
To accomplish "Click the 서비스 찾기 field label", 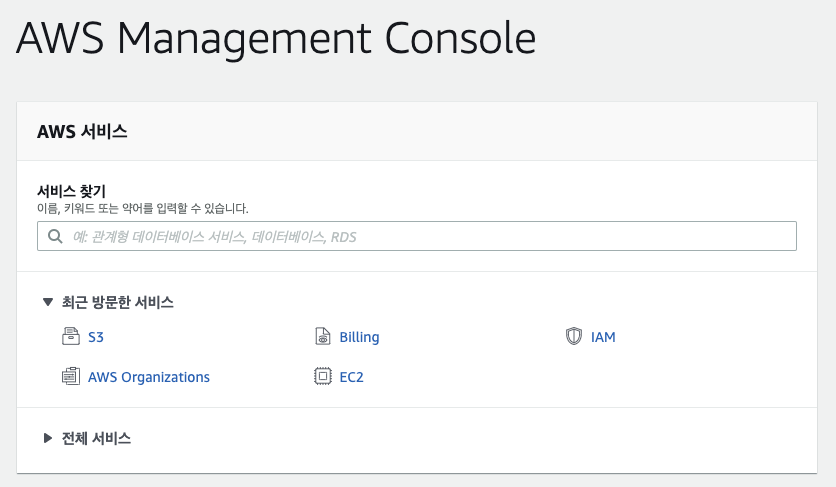I will [x=71, y=191].
